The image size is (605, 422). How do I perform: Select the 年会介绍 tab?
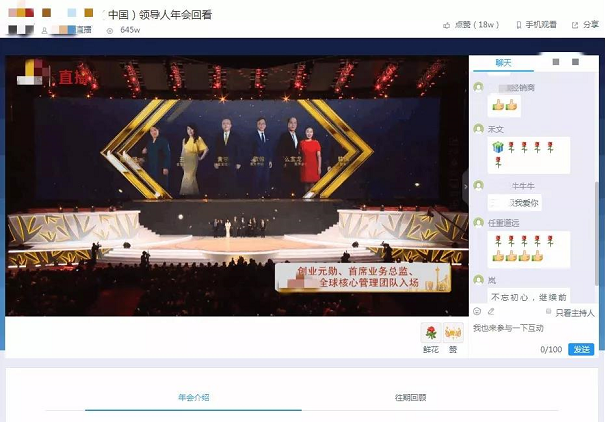(193, 397)
